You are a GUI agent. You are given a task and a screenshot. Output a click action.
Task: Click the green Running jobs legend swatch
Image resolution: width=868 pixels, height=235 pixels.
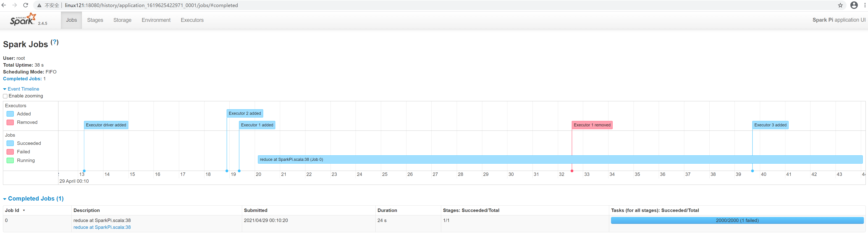[x=10, y=160]
